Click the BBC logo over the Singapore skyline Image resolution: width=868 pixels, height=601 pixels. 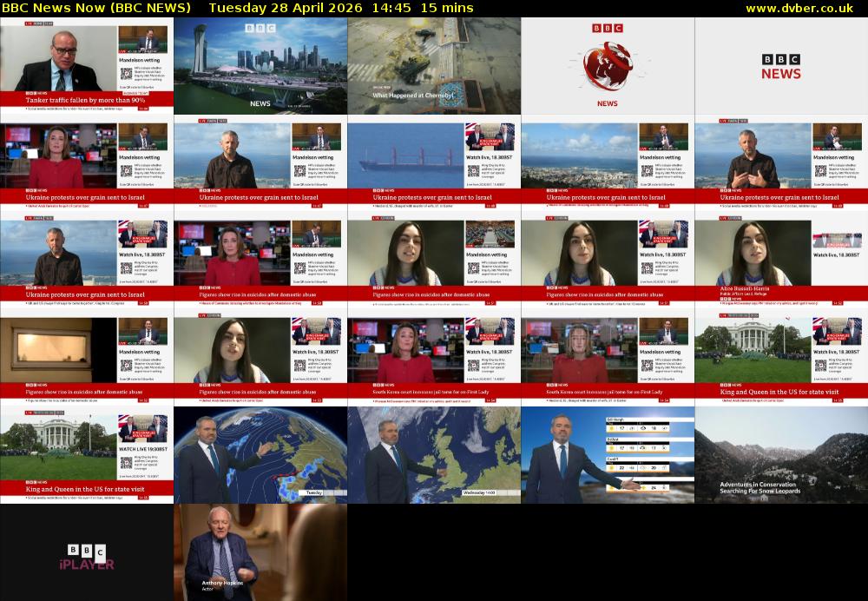pyautogui.click(x=260, y=28)
